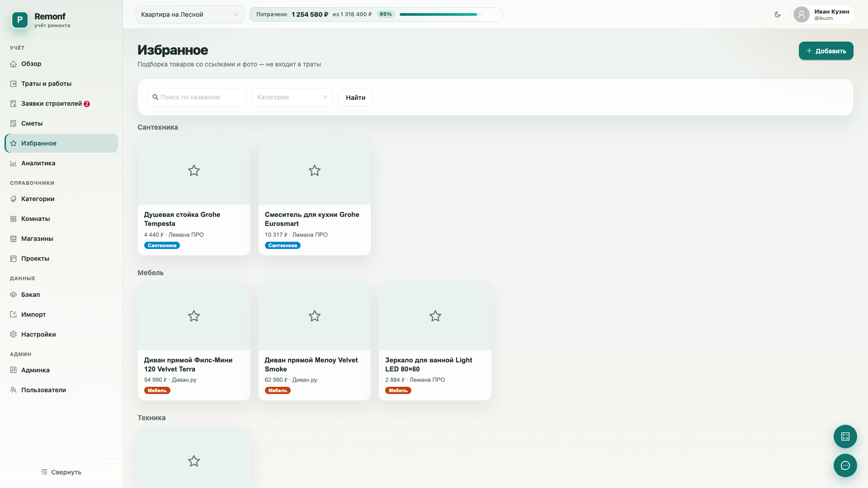Toggle dark mode with moon icon

point(778,14)
